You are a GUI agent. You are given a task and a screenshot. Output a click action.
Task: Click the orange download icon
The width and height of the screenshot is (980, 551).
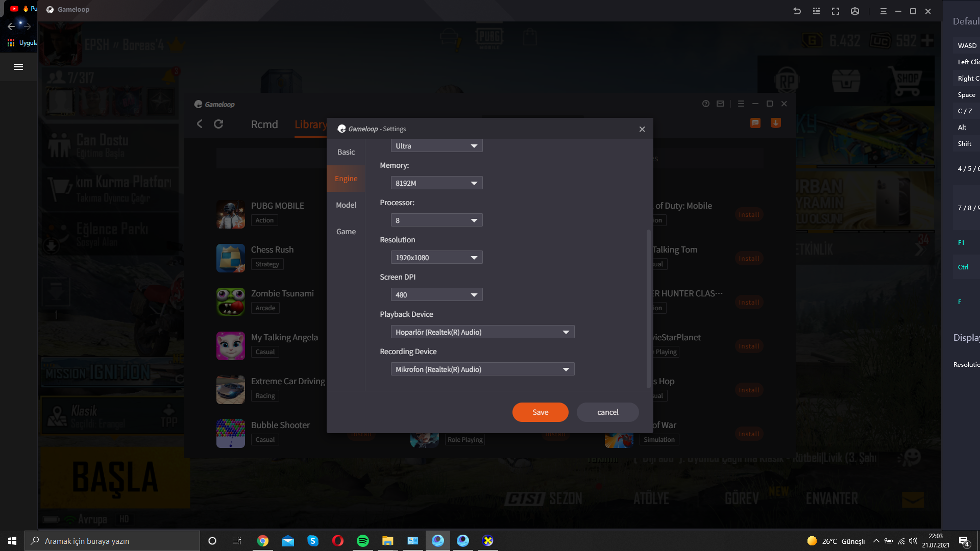(775, 123)
